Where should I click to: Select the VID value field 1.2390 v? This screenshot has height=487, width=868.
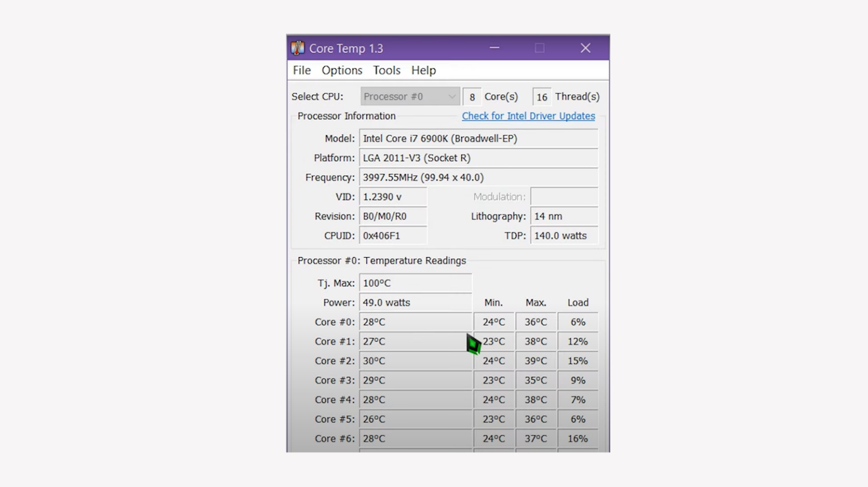(x=393, y=197)
